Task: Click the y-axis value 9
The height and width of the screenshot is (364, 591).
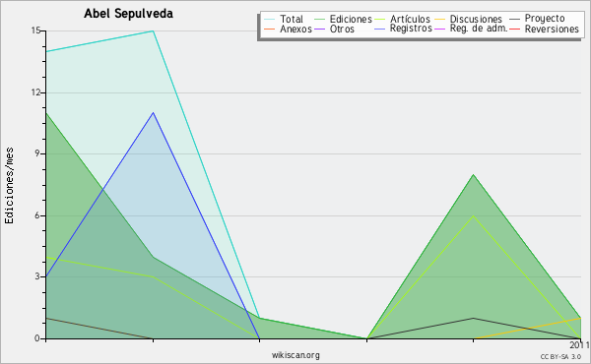Action: 37,153
